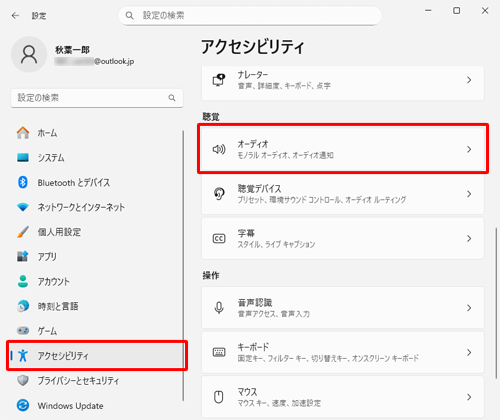
Task: Click the network wifi icon in sidebar
Action: 23,207
